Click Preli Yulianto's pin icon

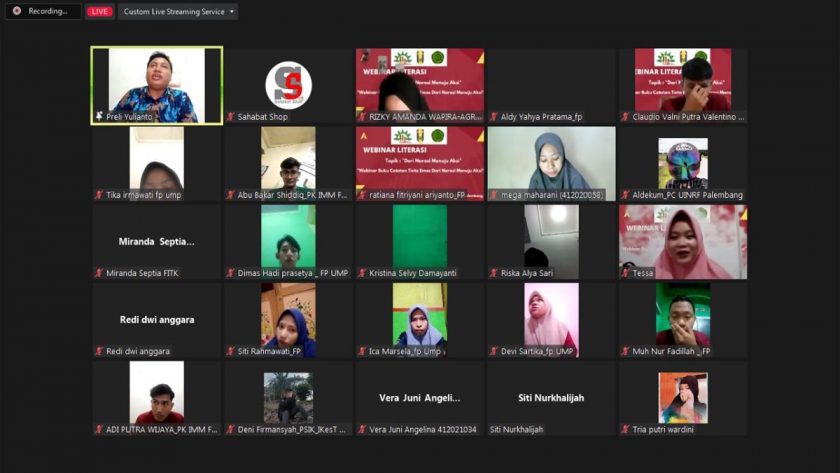click(99, 117)
